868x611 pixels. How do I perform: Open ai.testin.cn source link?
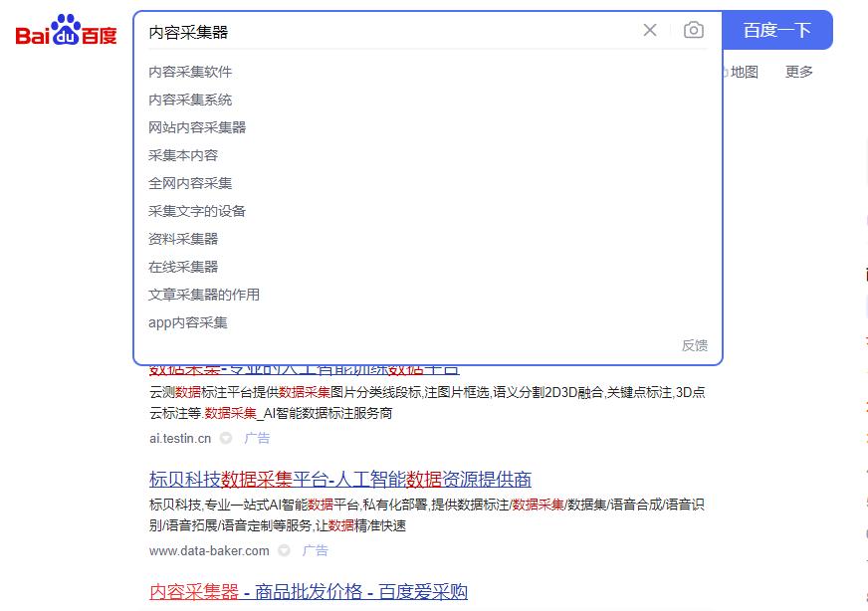coord(180,438)
